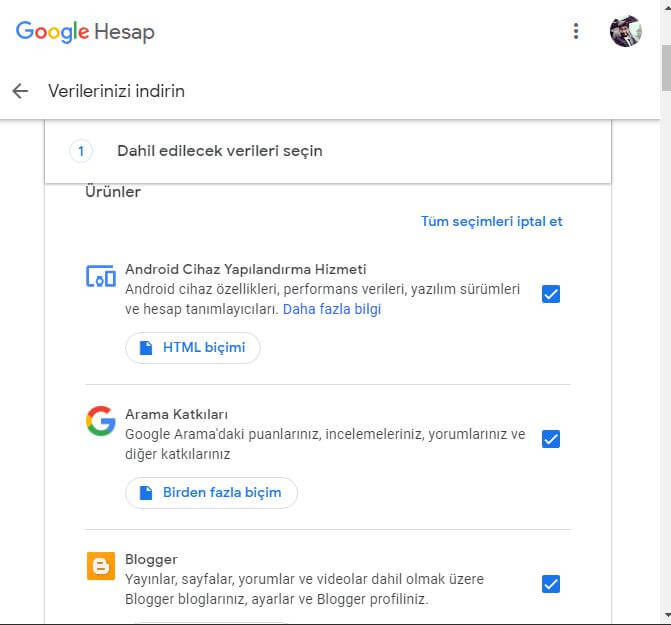Viewport: 671px width, 625px height.
Task: Click file icon in HTML biçimi button
Action: (x=146, y=348)
